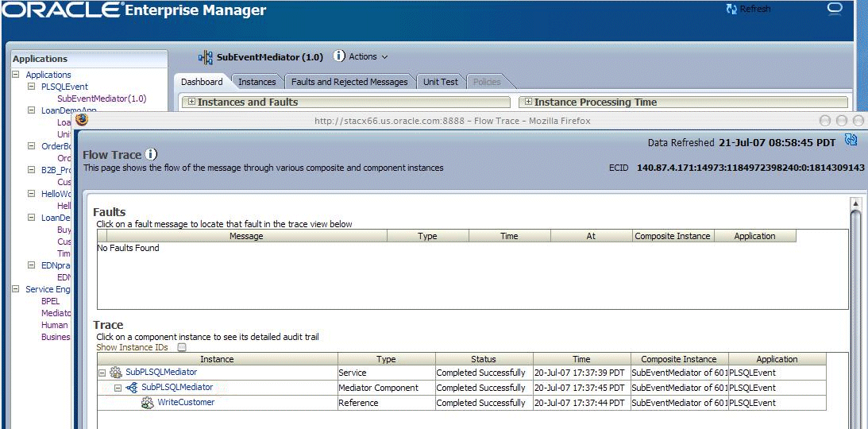Open the Actions dropdown menu

coord(368,56)
